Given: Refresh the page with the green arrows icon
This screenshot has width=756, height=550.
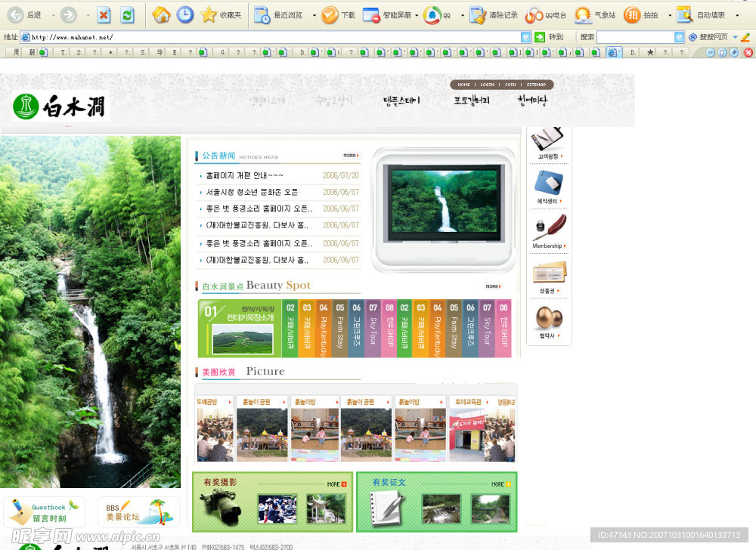Looking at the screenshot, I should [x=127, y=15].
